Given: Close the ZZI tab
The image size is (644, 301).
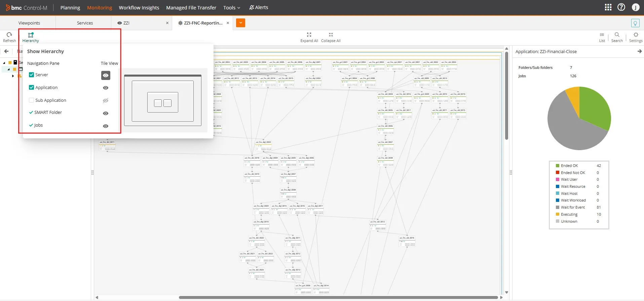Looking at the screenshot, I should coord(167,23).
